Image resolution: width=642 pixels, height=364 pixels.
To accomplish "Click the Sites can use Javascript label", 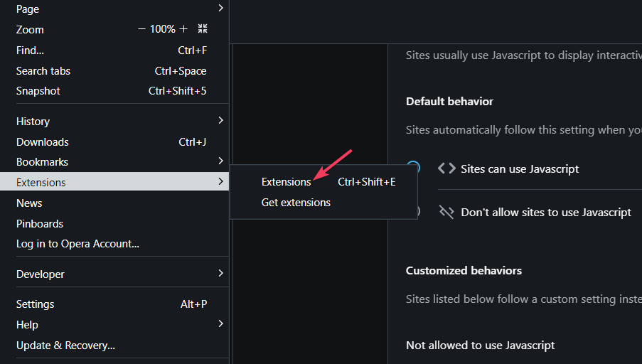I will click(520, 168).
